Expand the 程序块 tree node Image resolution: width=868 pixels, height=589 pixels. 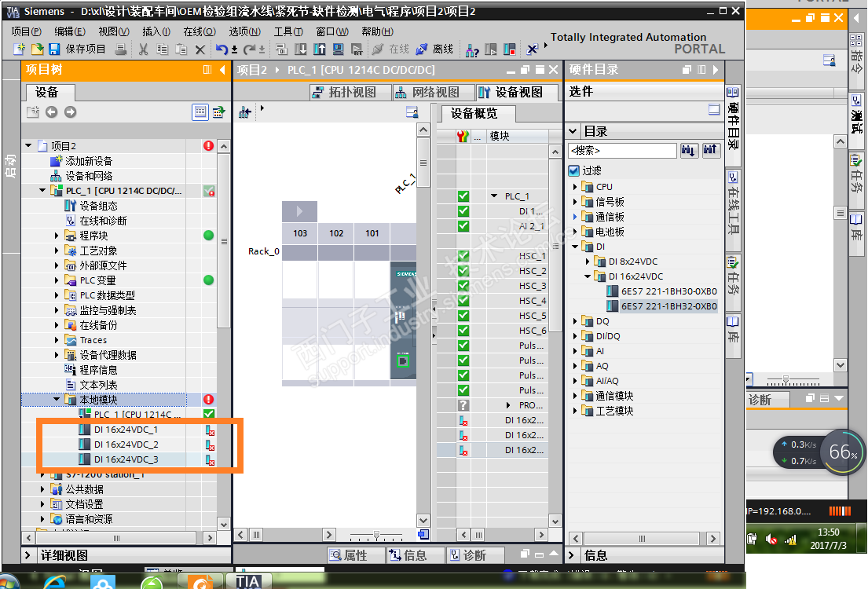57,236
